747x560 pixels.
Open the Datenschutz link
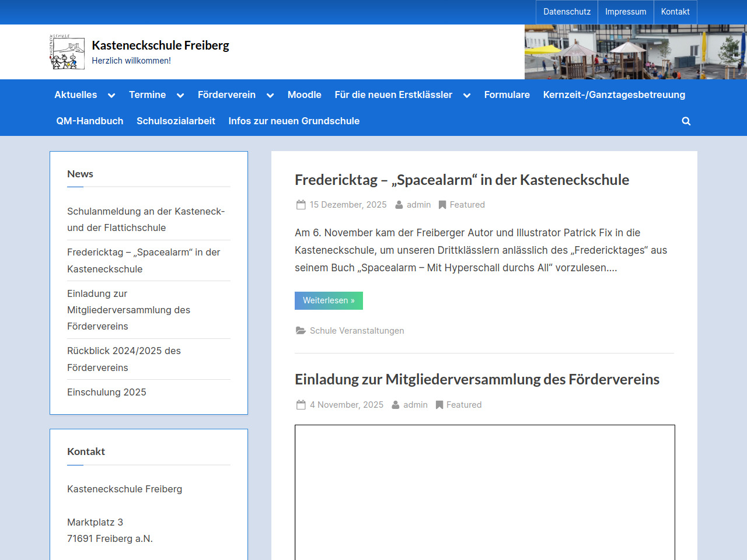[567, 12]
